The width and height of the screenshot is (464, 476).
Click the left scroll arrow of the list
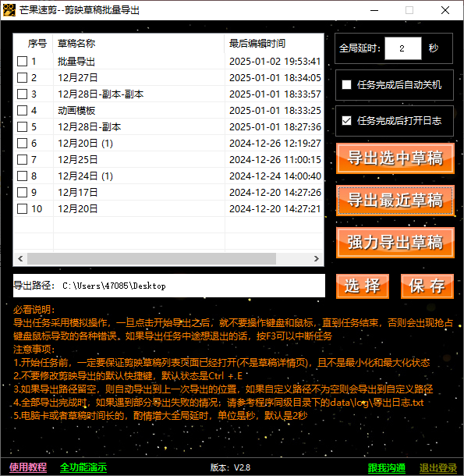point(20,258)
